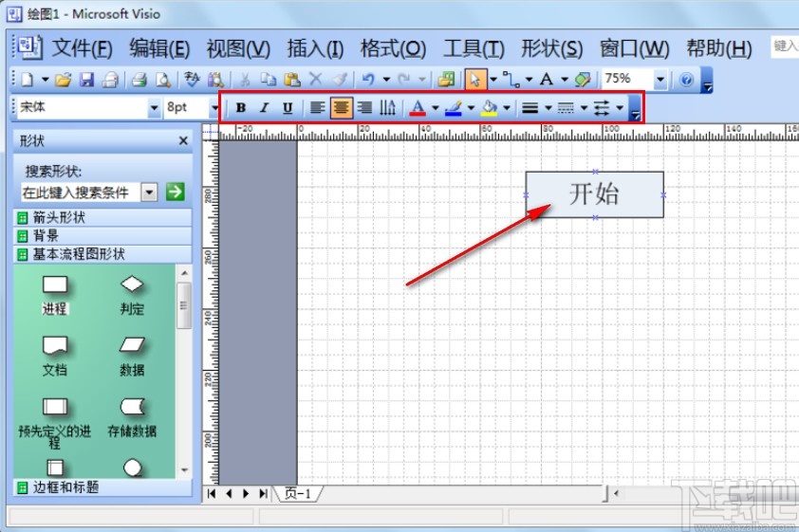The image size is (799, 532).
Task: Open the 箭头形状 stencil
Action: tap(102, 217)
